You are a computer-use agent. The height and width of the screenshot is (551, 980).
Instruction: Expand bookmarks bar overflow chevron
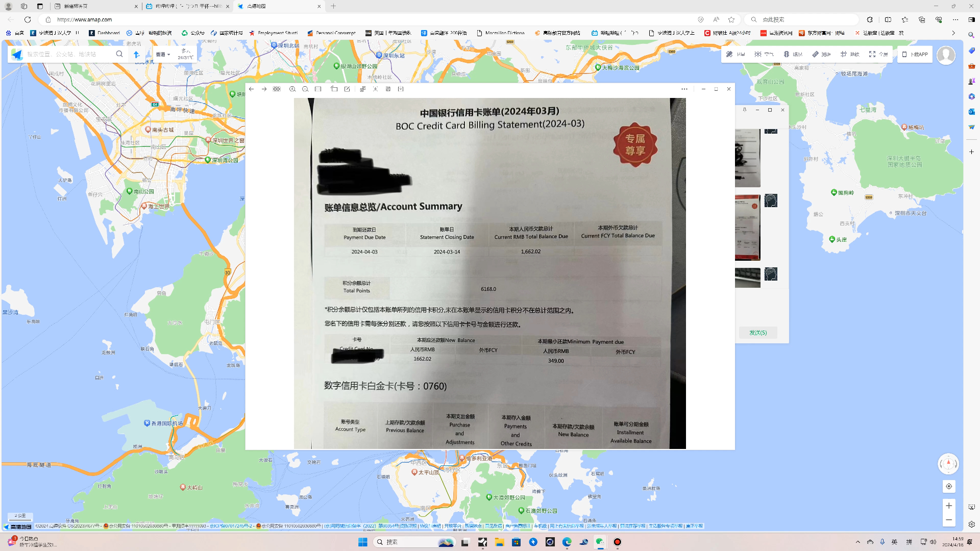[x=953, y=33]
